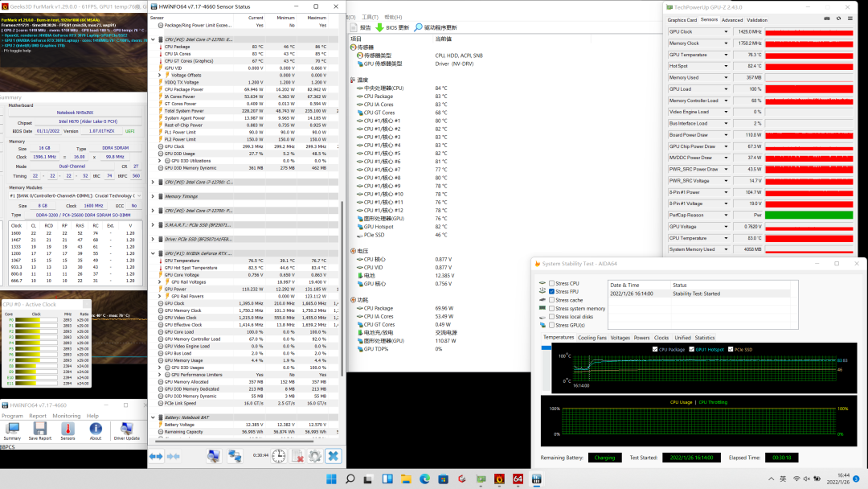Click the HWiNFO Driver Update icon
The height and width of the screenshot is (489, 868).
pos(126,429)
